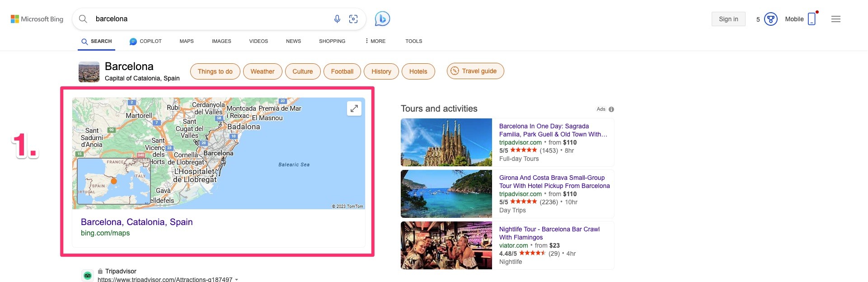Open Barcelona, Catalonia, Spain link
This screenshot has width=868, height=282.
pos(137,222)
